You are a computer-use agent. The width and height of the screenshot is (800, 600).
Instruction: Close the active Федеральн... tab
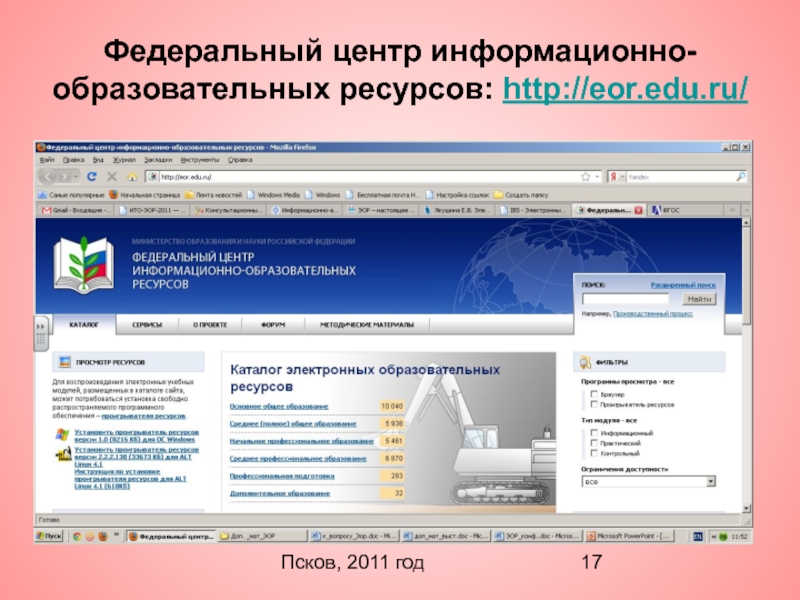pyautogui.click(x=638, y=210)
